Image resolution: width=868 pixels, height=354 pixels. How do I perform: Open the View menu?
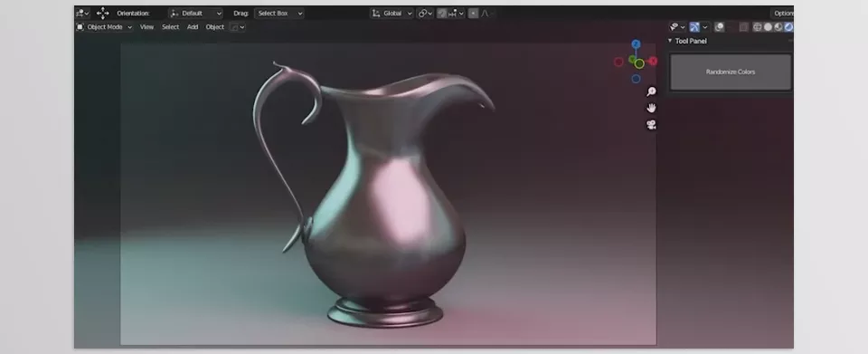coord(146,27)
